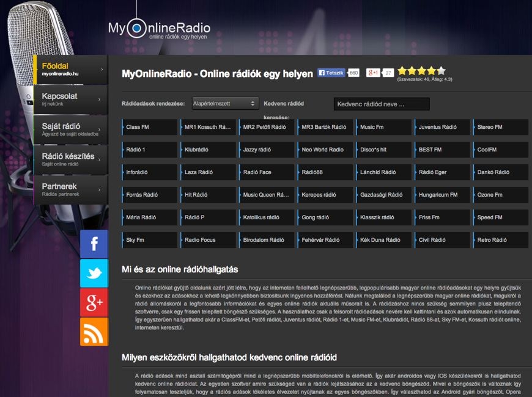The height and width of the screenshot is (397, 532).
Task: Click the Facebook Tetszik like button
Action: pyautogui.click(x=331, y=73)
